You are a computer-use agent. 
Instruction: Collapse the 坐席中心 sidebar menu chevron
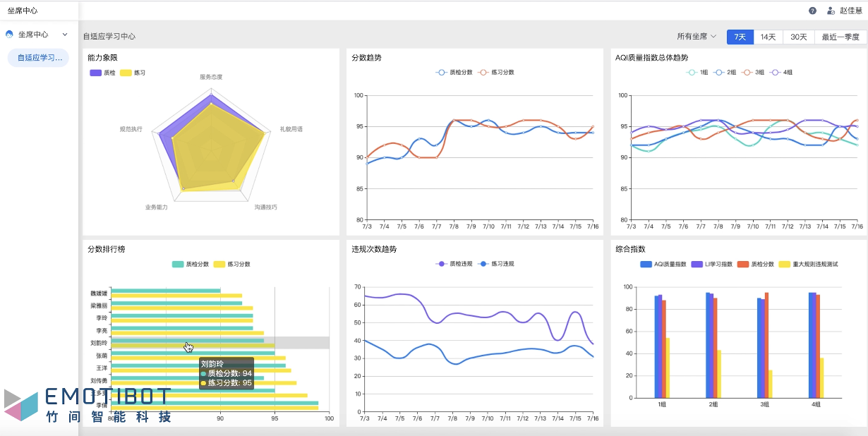[65, 34]
